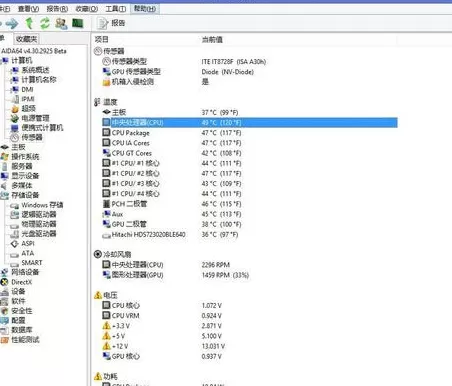Click the ASPI diamond icon
The width and height of the screenshot is (452, 386).
point(14,244)
